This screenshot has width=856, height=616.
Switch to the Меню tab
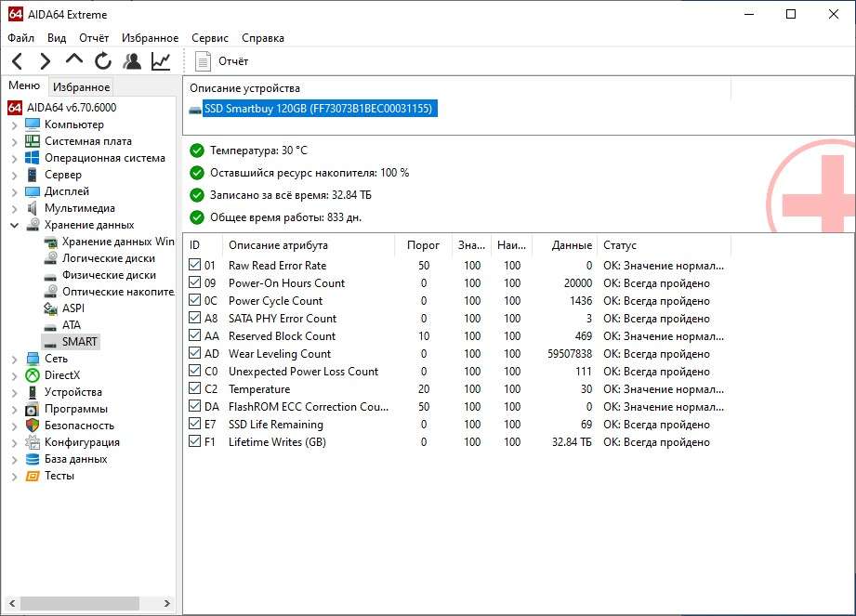pos(24,85)
